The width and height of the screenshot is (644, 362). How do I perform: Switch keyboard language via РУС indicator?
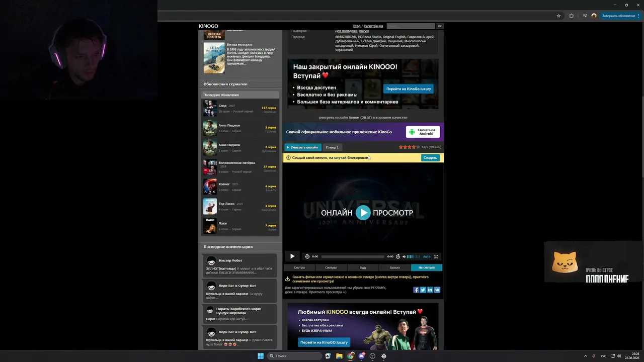coord(603,356)
